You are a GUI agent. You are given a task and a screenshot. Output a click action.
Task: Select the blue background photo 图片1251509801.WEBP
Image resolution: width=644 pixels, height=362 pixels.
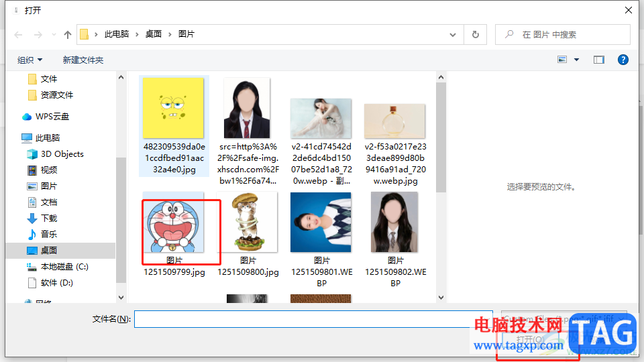coord(321,222)
